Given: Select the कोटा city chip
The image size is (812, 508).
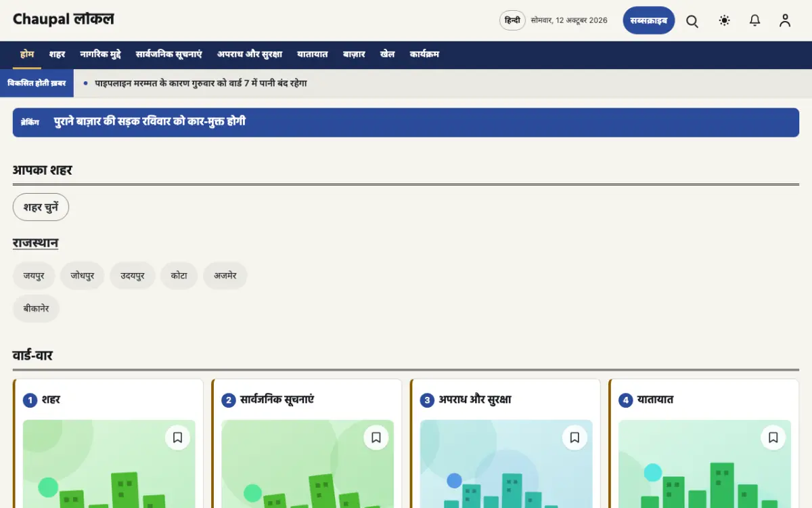Looking at the screenshot, I should [179, 276].
